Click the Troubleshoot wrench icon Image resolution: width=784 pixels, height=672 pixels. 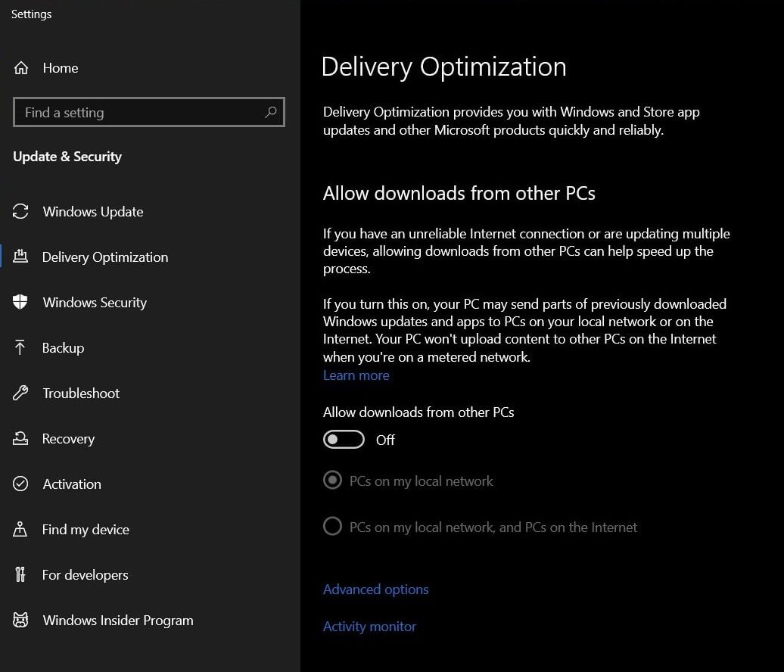pyautogui.click(x=20, y=393)
